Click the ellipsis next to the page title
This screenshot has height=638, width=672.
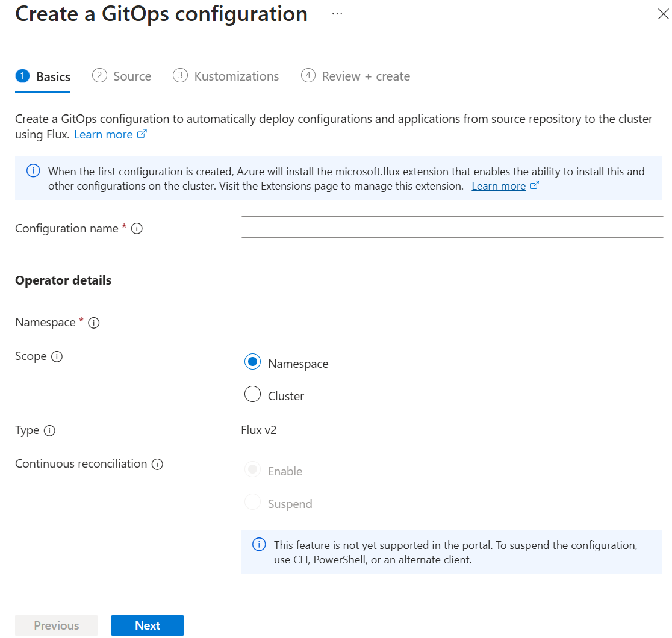[337, 13]
